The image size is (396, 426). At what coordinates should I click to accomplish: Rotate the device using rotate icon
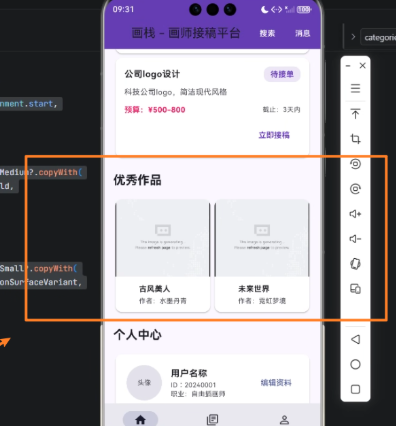[355, 264]
